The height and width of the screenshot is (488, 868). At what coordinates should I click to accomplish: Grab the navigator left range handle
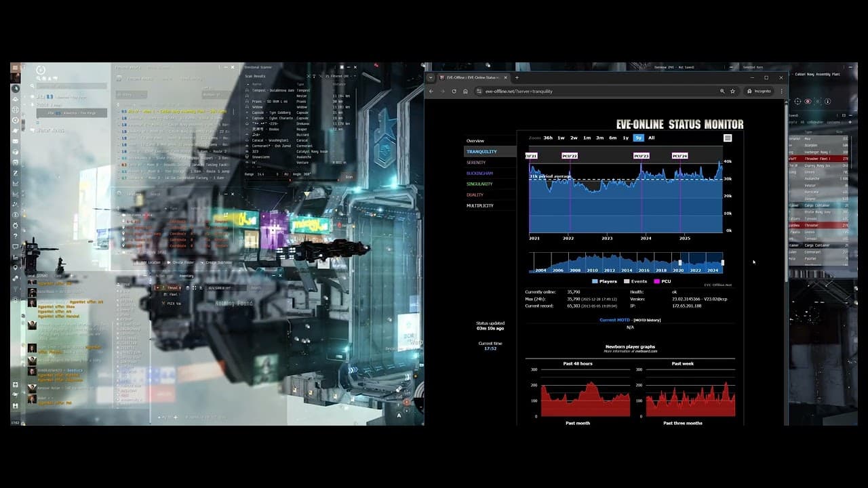point(680,262)
